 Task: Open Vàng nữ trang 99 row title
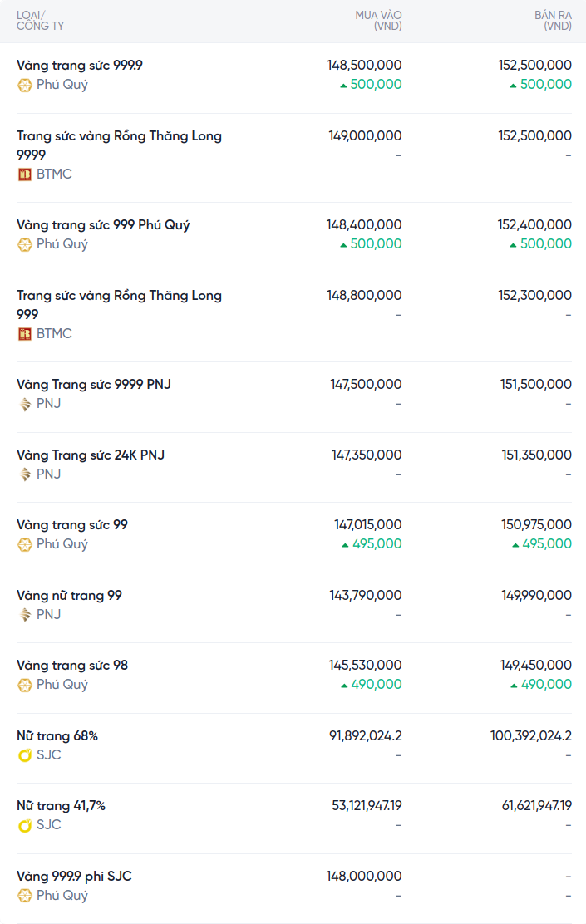click(x=69, y=596)
